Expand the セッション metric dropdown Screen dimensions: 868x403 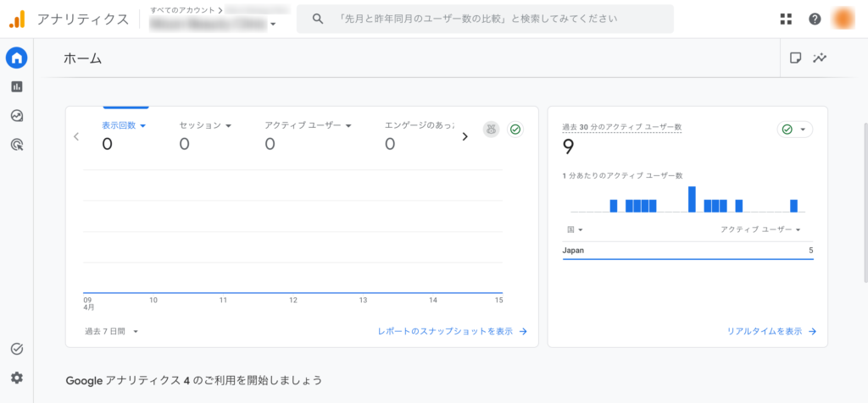(x=205, y=125)
